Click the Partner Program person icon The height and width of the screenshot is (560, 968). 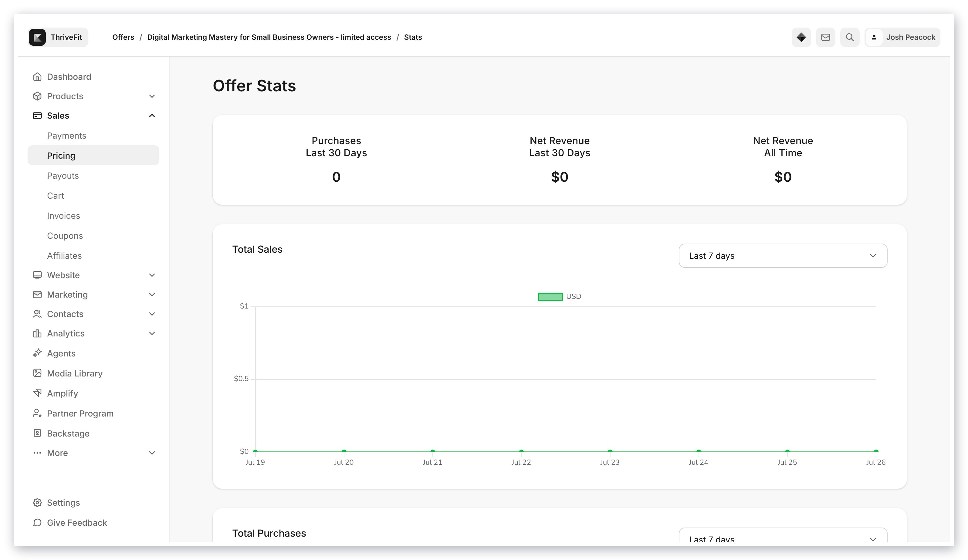37,413
